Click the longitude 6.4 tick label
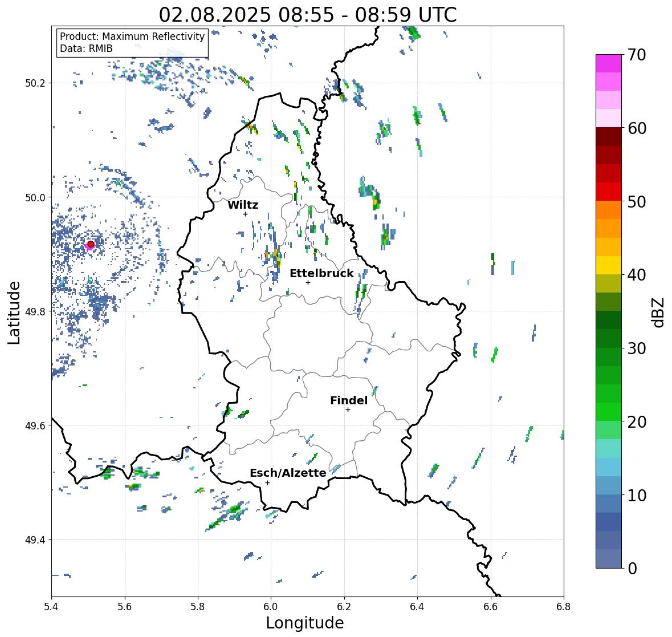 pyautogui.click(x=417, y=607)
